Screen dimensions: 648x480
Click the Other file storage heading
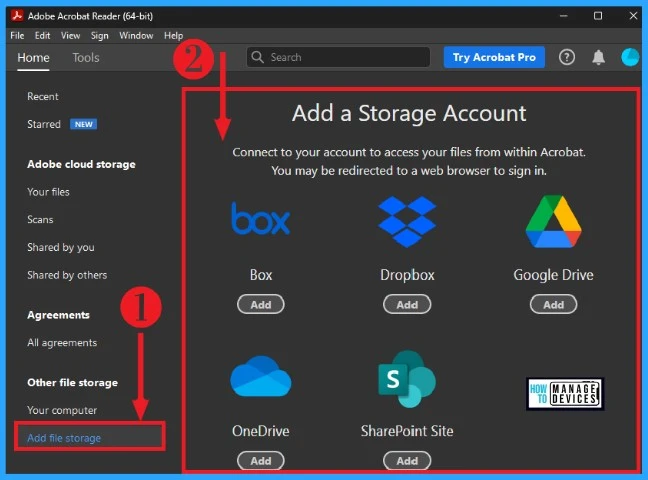(72, 383)
